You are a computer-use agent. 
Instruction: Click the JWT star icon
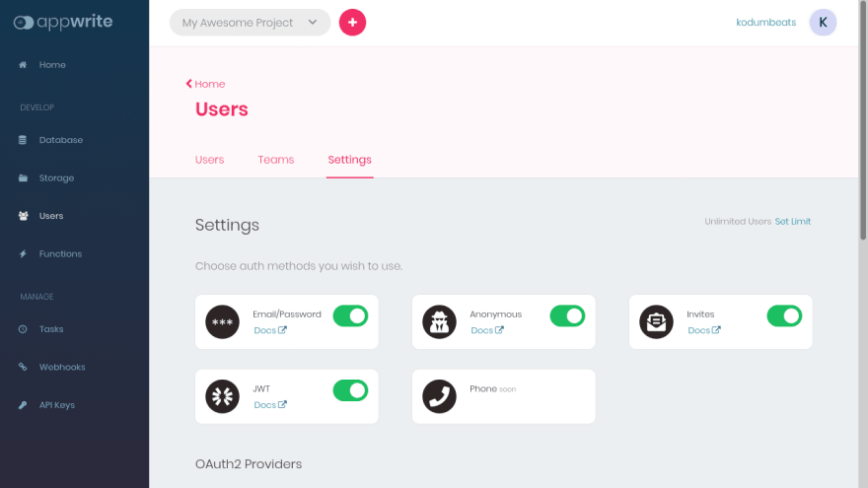coord(223,396)
